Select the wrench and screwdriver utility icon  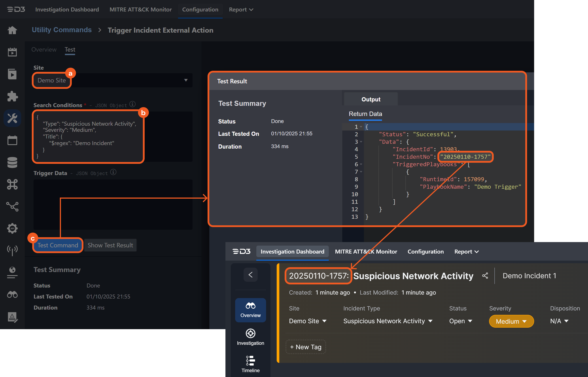coord(12,118)
